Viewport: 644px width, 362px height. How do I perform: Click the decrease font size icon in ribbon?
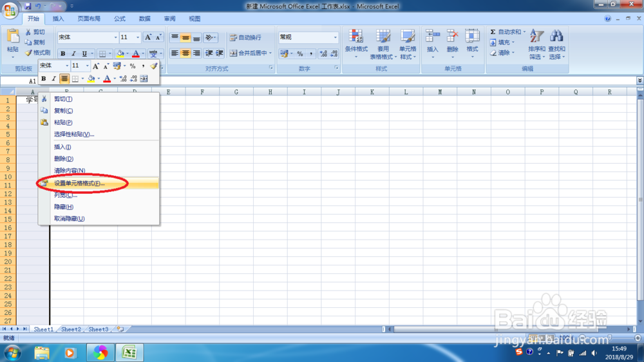(158, 37)
